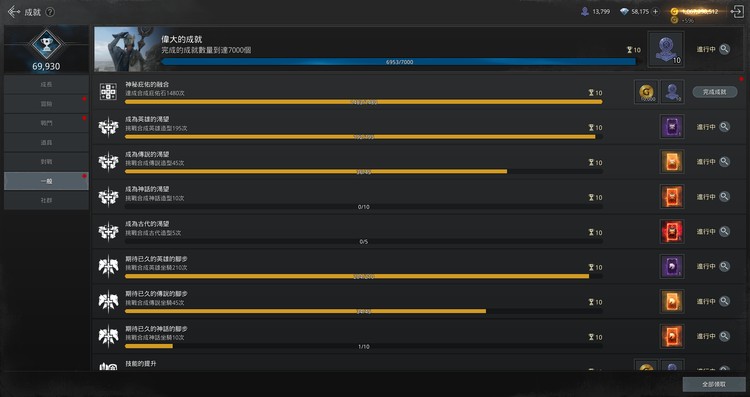Click red reward card of 成為古代的渴望

(x=672, y=232)
